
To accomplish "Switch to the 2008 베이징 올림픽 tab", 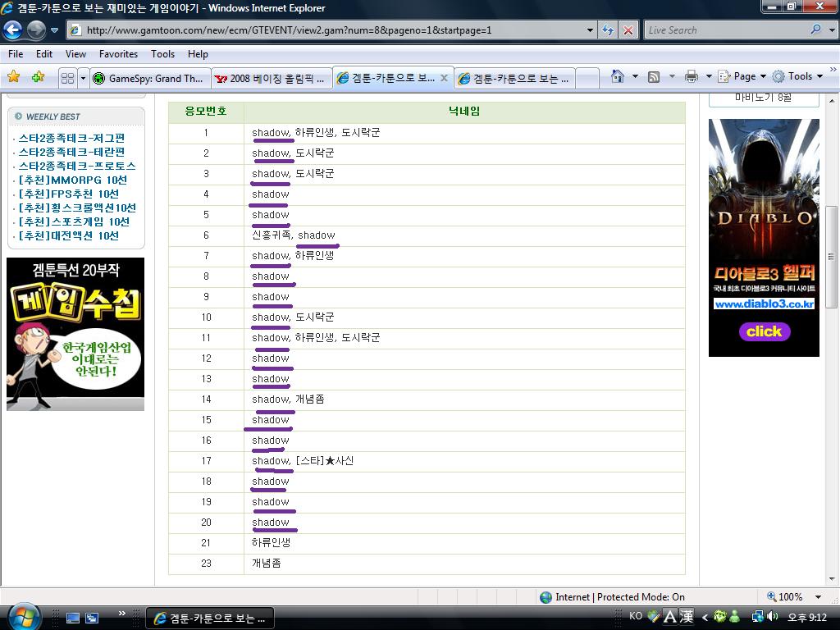I will click(x=271, y=79).
